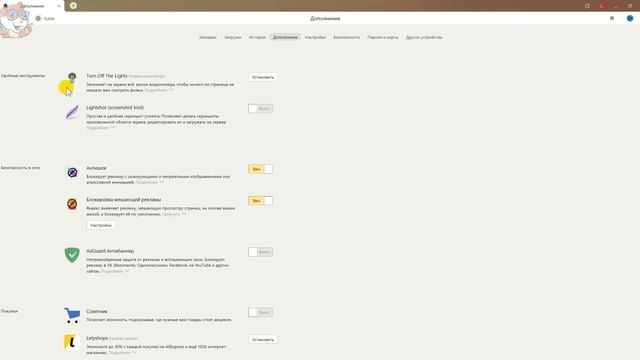Click the Покупки section label
The height and width of the screenshot is (360, 640).
click(9, 311)
